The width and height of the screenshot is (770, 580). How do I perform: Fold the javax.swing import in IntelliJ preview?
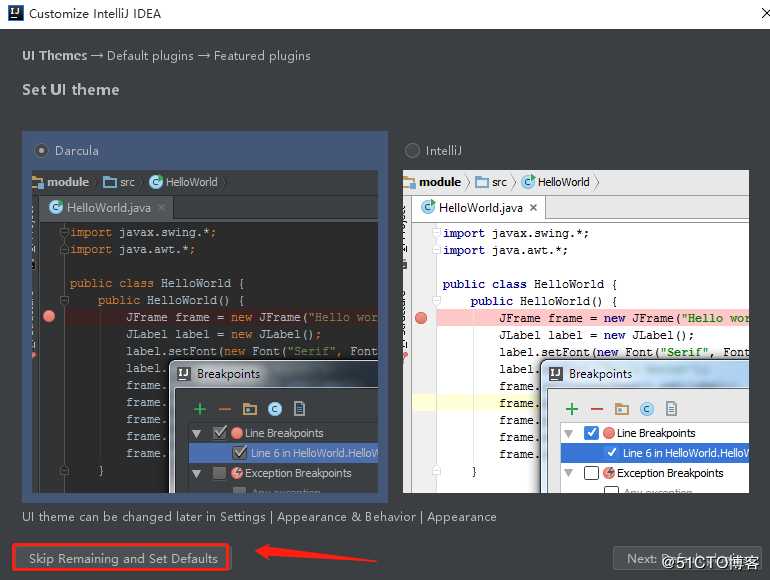[436, 232]
